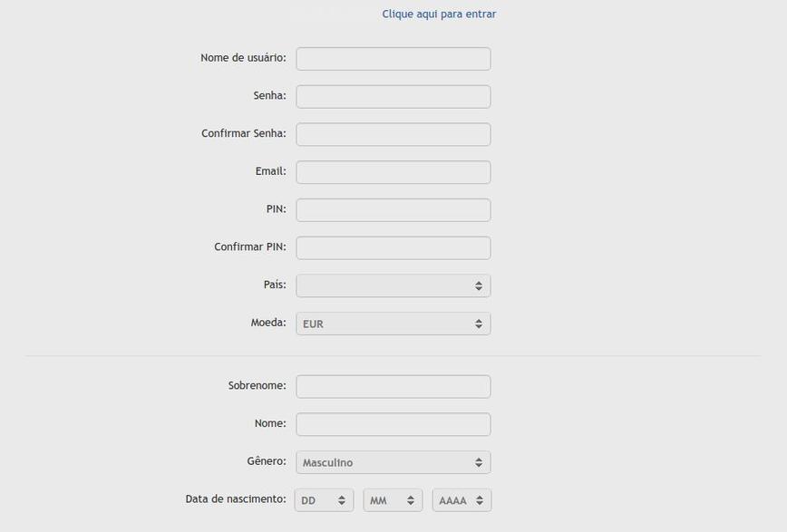787x532 pixels.
Task: Click the Nome de usuário input field
Action: tap(393, 58)
